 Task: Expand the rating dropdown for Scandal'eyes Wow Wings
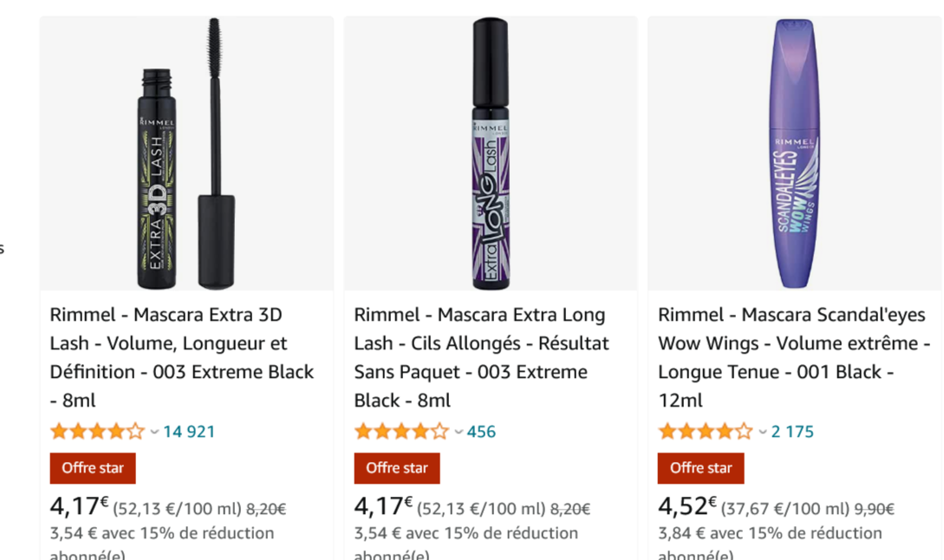coord(762,431)
